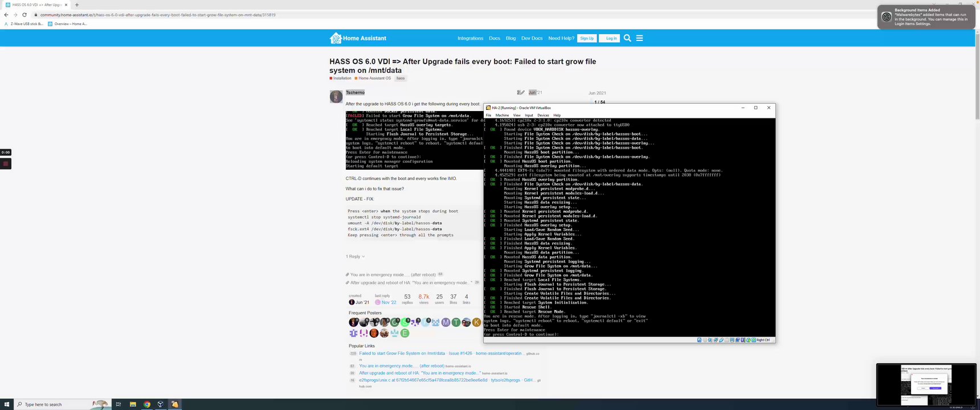Click the browser reload button
The width and height of the screenshot is (980, 410).
pos(24,15)
